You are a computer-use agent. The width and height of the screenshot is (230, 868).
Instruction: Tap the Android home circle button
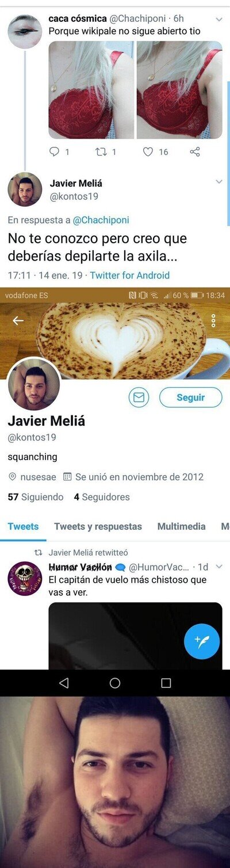[115, 683]
